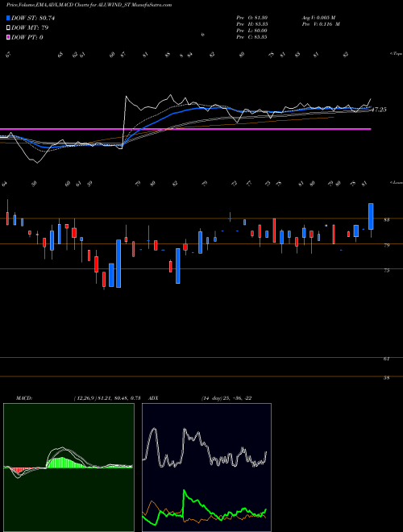The height and width of the screenshot is (532, 403).
Task: Click the 61 price axis label
Action: click(x=386, y=359)
